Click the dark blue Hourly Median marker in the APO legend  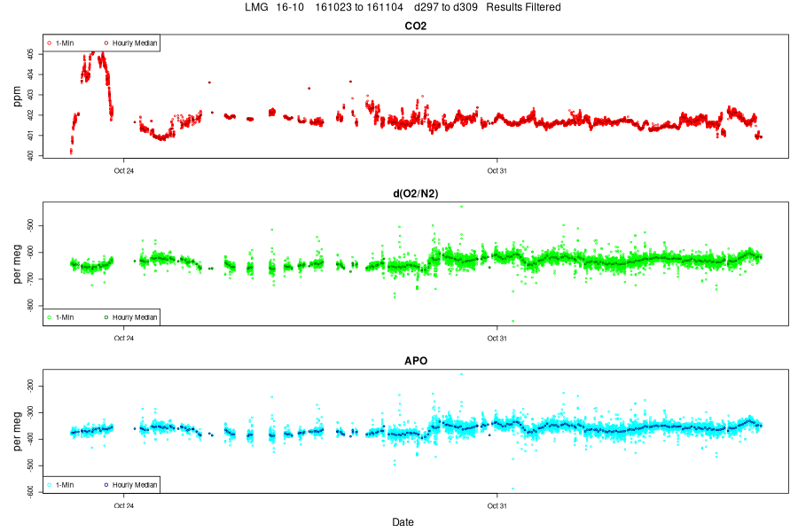pos(106,485)
